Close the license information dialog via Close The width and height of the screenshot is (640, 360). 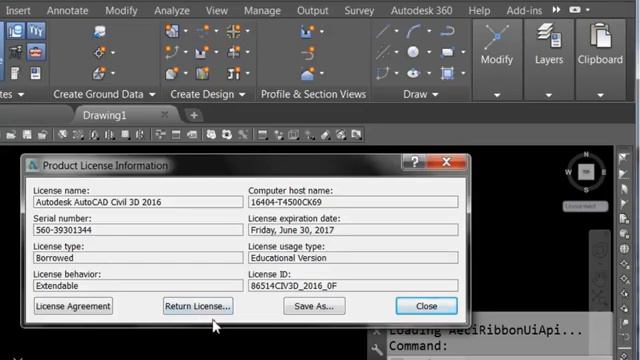427,306
